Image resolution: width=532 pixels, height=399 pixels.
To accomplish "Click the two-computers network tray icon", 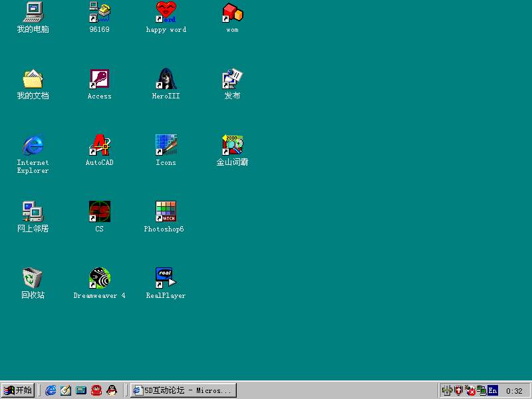I will click(x=481, y=391).
